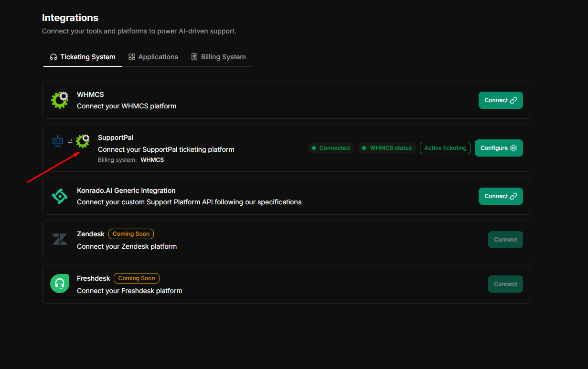Click the Zendesk logo icon
The image size is (588, 369).
(x=60, y=239)
